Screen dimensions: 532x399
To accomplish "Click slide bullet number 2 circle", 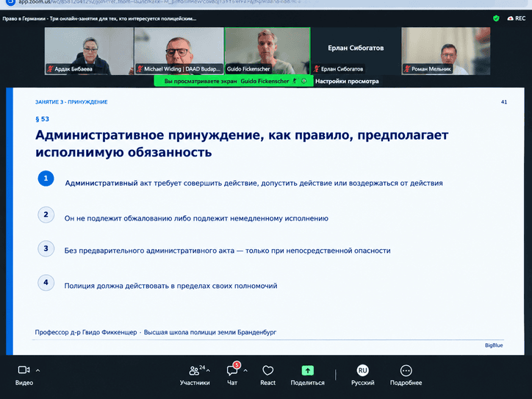I will pos(46,215).
